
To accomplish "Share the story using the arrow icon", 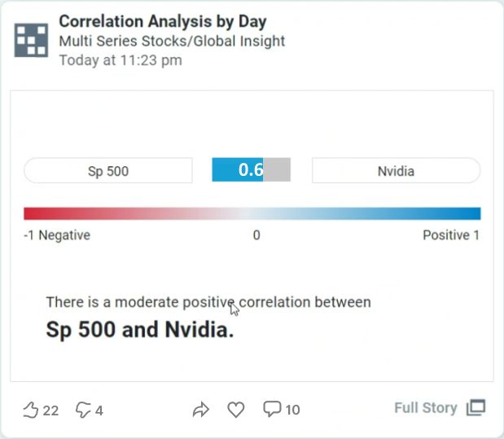I will tap(201, 410).
